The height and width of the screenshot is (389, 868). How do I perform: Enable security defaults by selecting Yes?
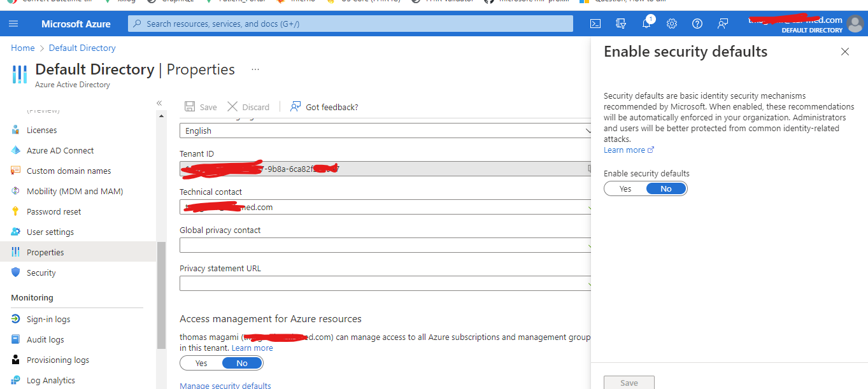[625, 188]
